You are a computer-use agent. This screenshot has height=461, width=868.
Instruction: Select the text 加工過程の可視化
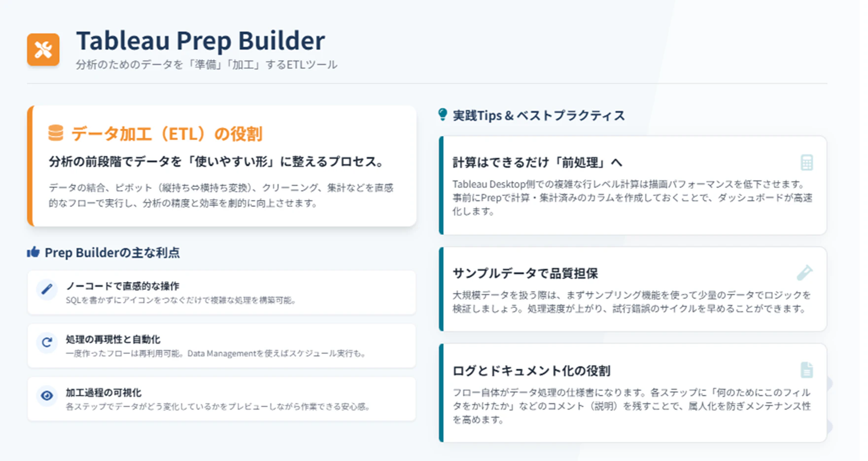tap(104, 392)
